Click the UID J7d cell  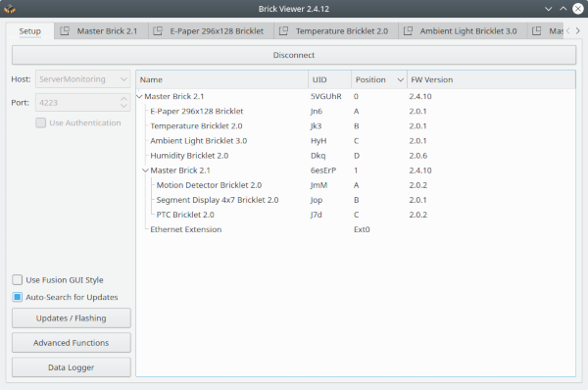(316, 215)
